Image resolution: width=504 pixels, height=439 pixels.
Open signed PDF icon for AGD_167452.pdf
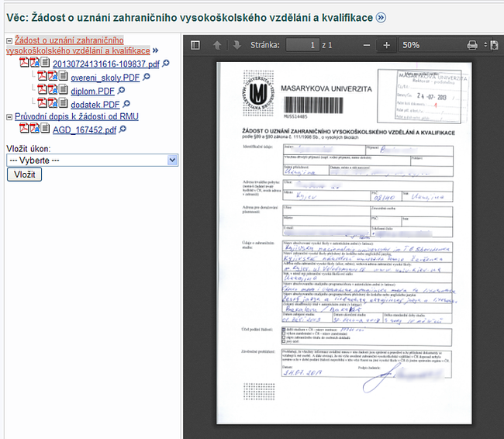[x=35, y=128]
